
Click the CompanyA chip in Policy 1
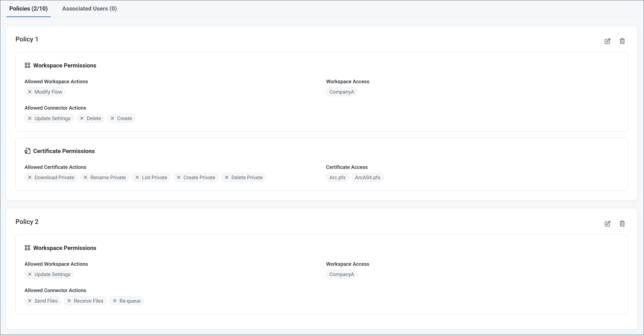(342, 92)
